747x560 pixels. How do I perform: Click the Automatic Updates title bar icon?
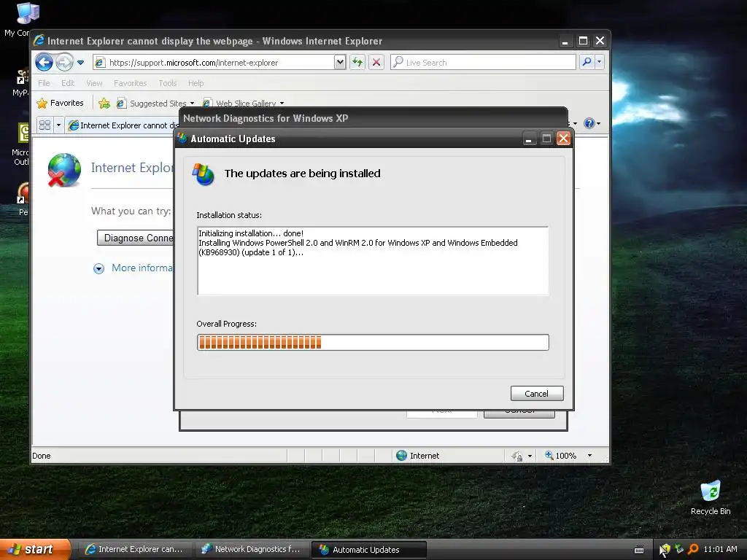coord(182,138)
